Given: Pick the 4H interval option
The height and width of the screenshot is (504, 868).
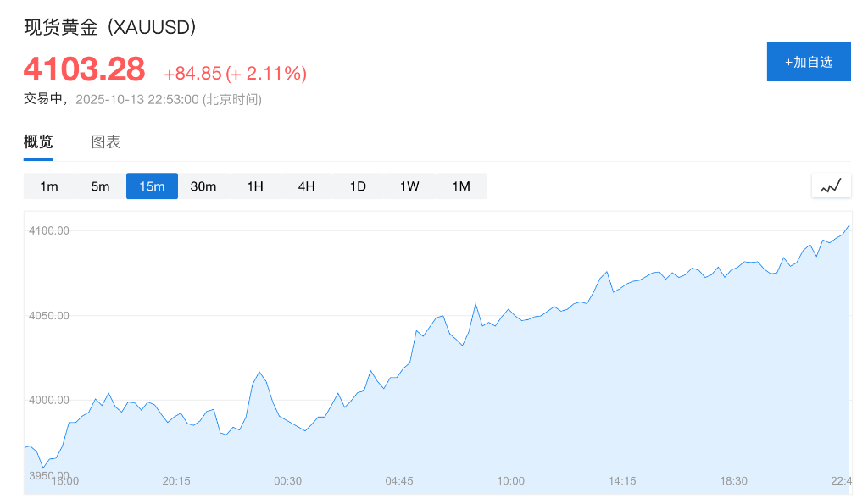Looking at the screenshot, I should pyautogui.click(x=306, y=186).
